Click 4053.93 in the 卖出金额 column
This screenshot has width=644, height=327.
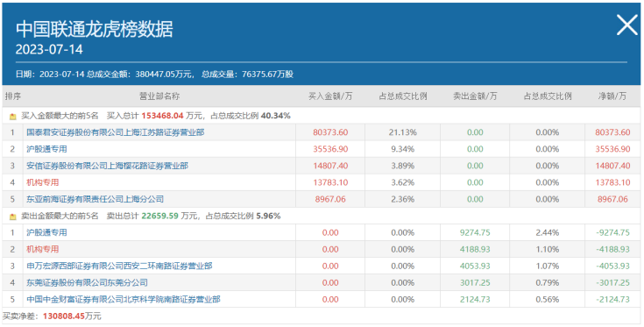pos(475,267)
